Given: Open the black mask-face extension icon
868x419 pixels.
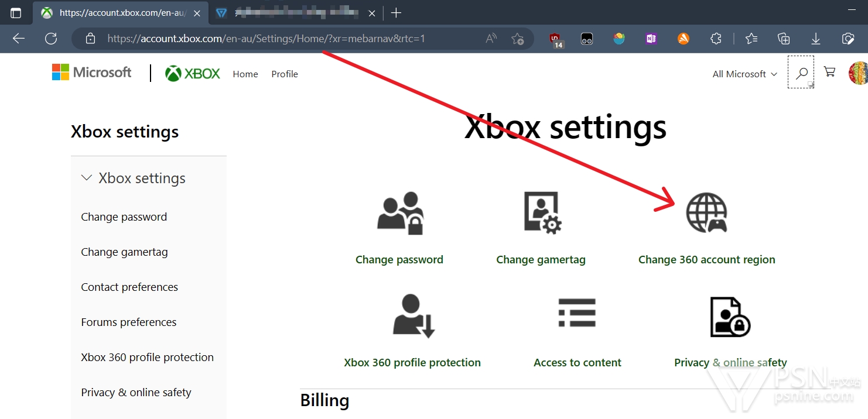Looking at the screenshot, I should pos(587,39).
